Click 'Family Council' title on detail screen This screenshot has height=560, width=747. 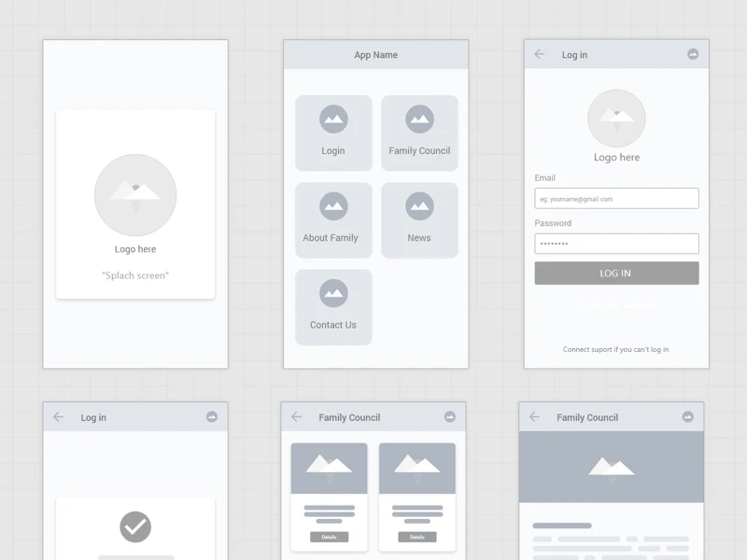587,417
